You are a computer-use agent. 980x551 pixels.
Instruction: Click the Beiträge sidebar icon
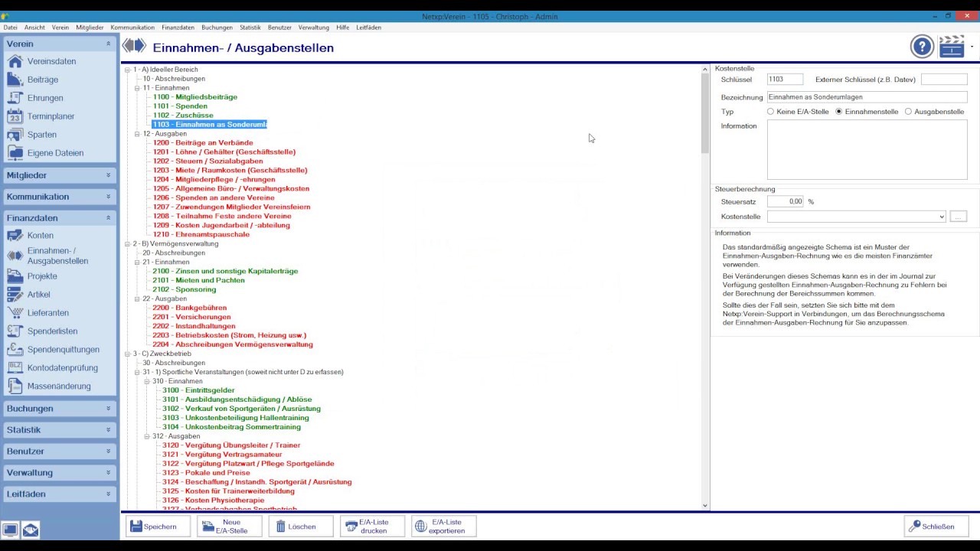click(x=15, y=80)
